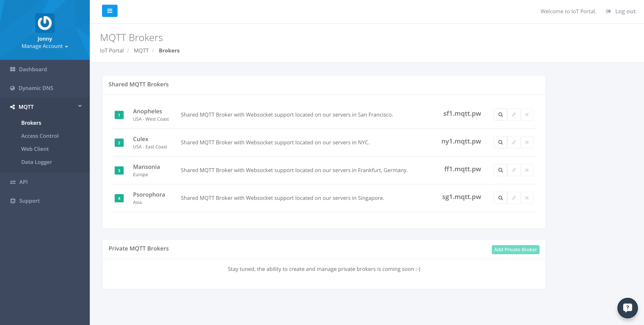This screenshot has height=325, width=644.
Task: Click the MQTT Brokers page title
Action: click(x=131, y=38)
